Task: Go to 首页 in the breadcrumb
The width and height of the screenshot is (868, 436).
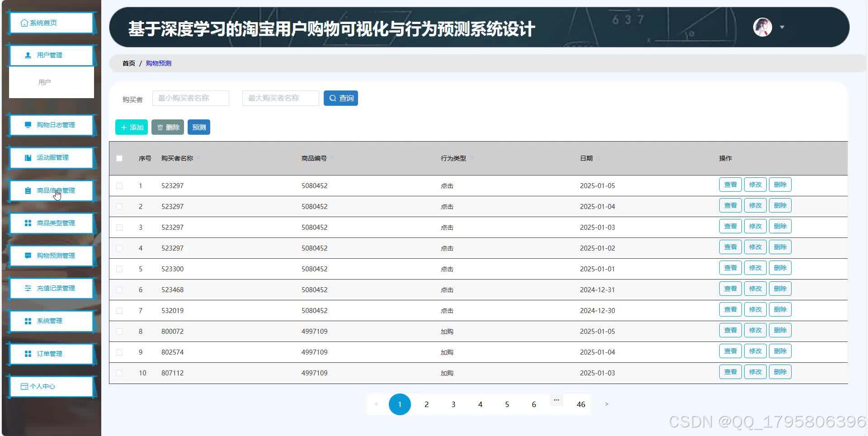Action: pyautogui.click(x=129, y=63)
